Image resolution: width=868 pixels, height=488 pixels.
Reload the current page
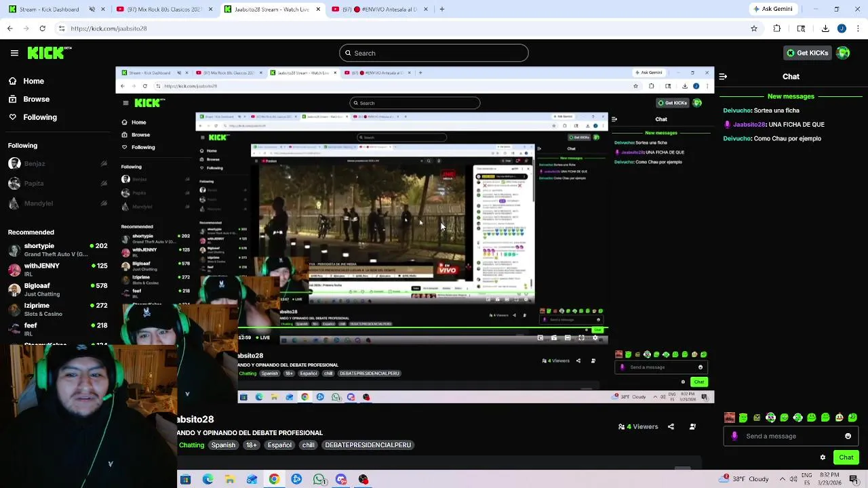42,28
